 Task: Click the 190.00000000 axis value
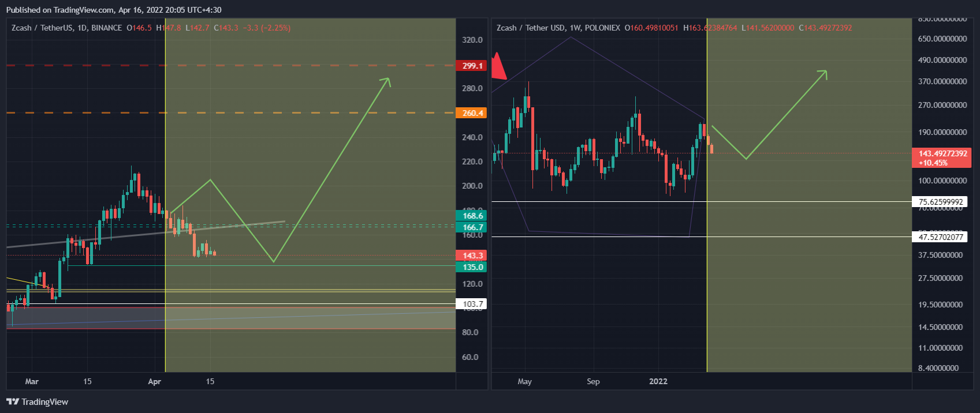(x=942, y=132)
